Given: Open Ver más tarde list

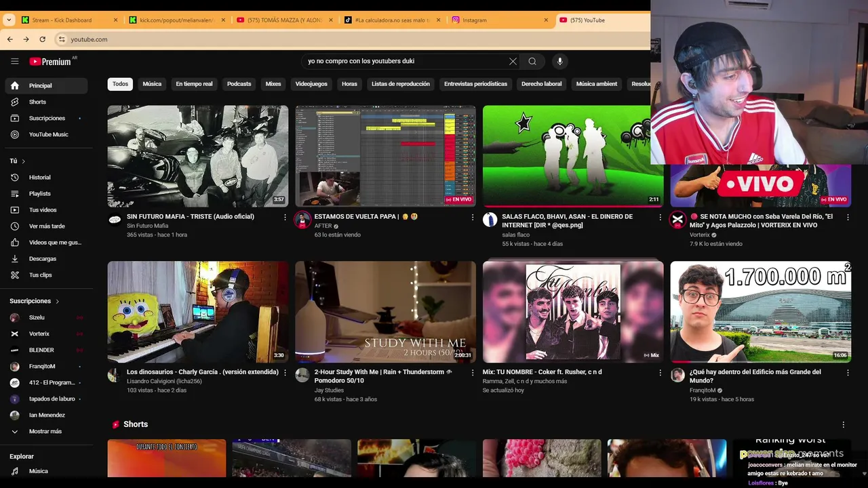Looking at the screenshot, I should pos(46,226).
